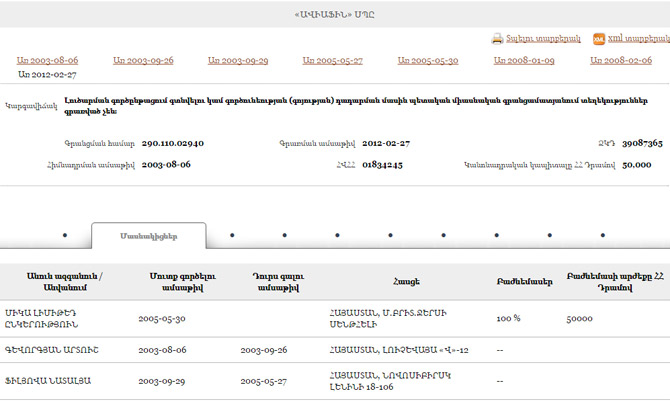Select the Մասնակիցներ tab
Screen dimensions: 670x414
click(x=149, y=236)
